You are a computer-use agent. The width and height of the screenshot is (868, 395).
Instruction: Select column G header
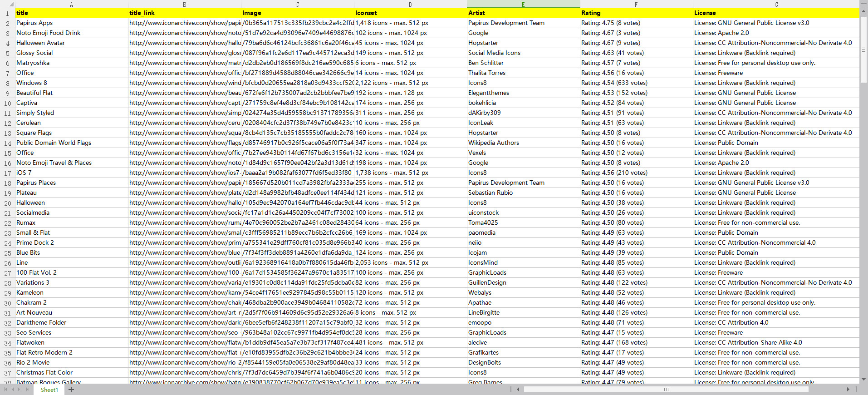tap(776, 4)
